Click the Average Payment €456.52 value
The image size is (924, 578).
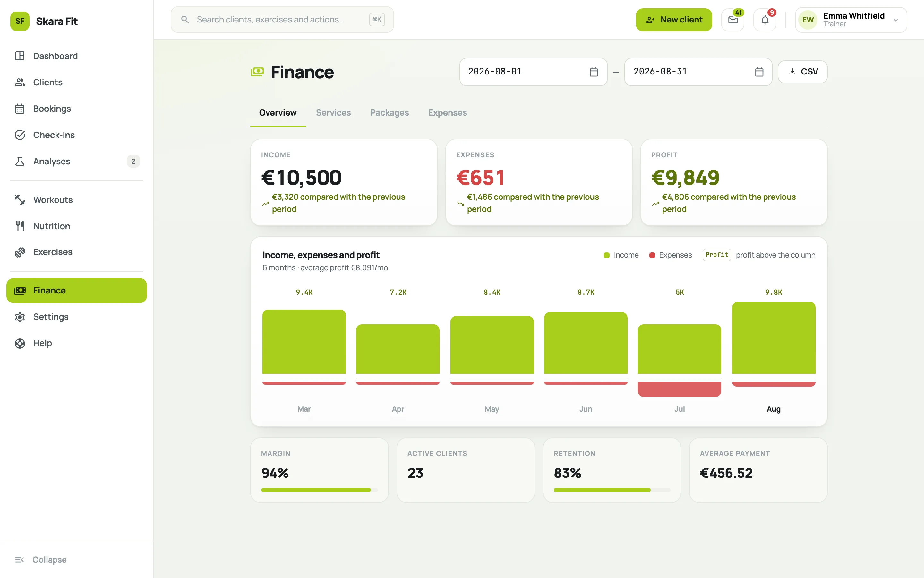[x=726, y=473]
